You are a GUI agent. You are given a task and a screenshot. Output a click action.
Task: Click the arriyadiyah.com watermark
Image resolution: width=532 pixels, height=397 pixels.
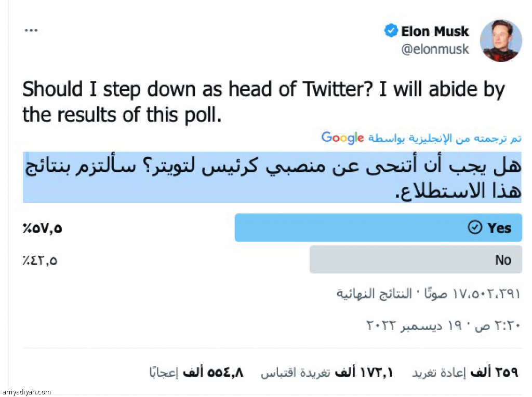point(26,392)
